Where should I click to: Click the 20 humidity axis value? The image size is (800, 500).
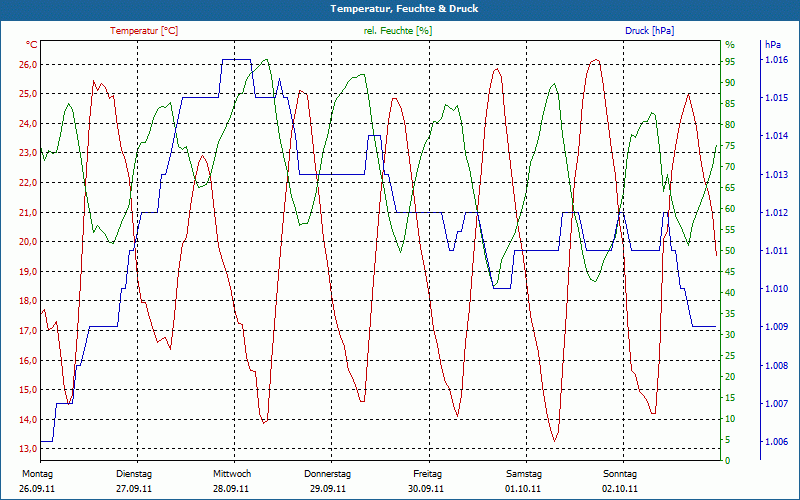730,377
